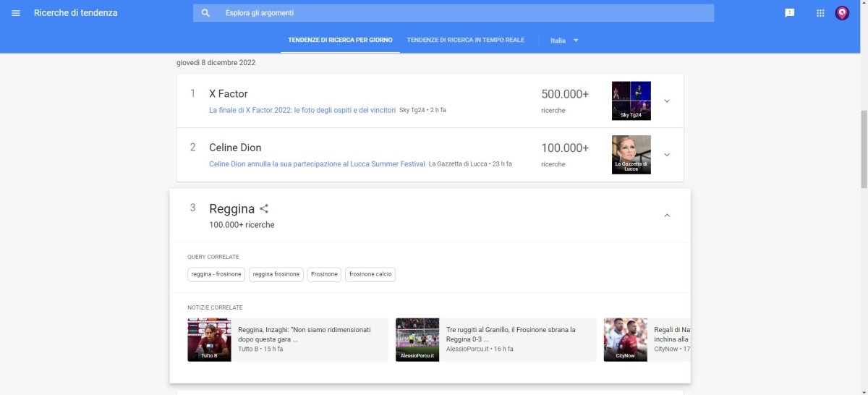
Task: Open the La Gazzetta di Lucca thumbnail
Action: coord(631,154)
